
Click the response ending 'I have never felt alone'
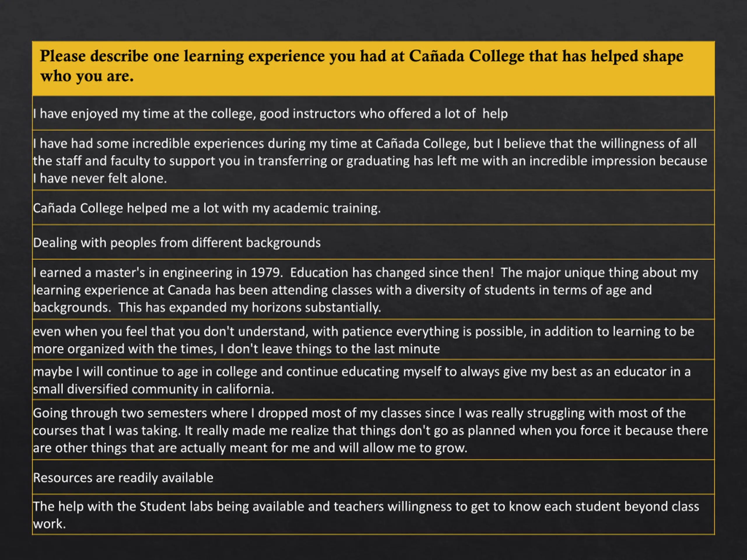(x=373, y=160)
